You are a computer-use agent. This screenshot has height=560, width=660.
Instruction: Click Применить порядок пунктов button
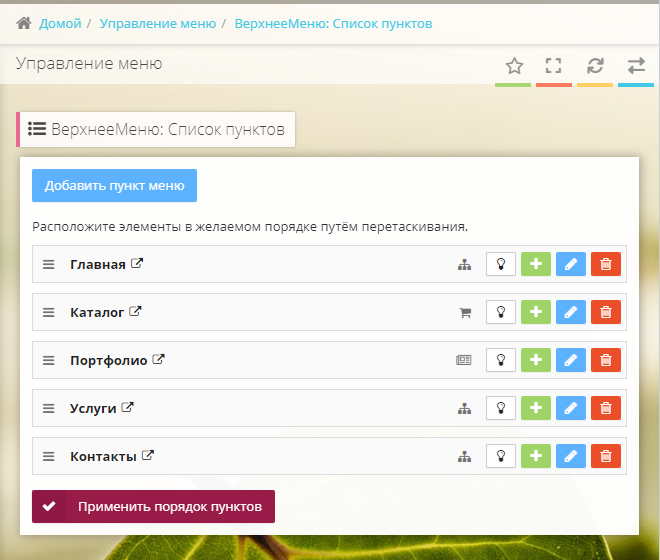click(x=153, y=507)
